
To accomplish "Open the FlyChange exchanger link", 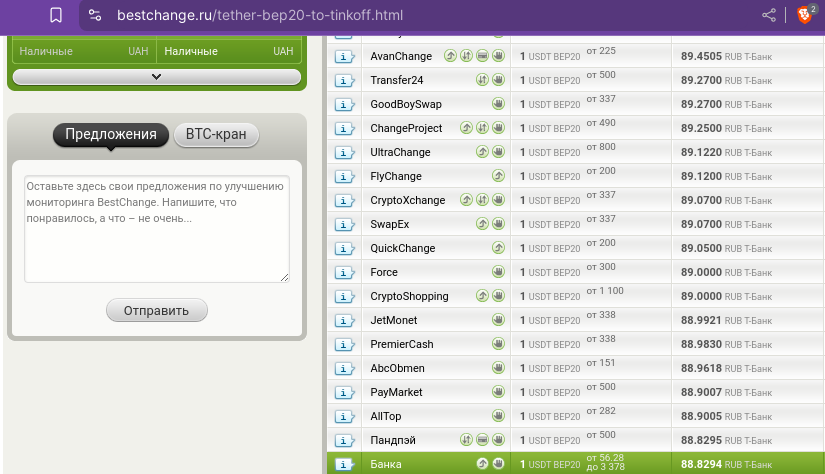I will pyautogui.click(x=396, y=176).
